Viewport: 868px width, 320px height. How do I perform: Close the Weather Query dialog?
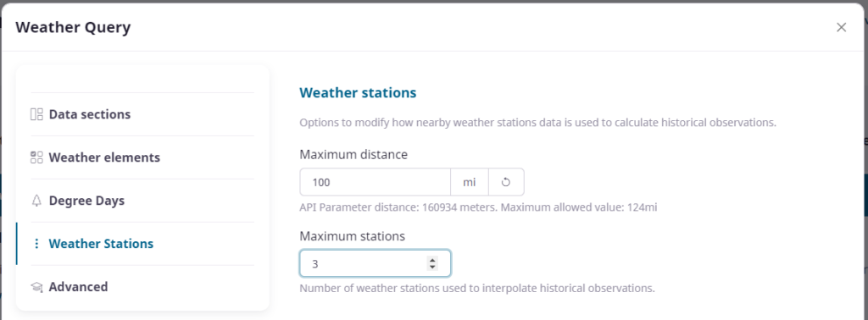click(842, 27)
